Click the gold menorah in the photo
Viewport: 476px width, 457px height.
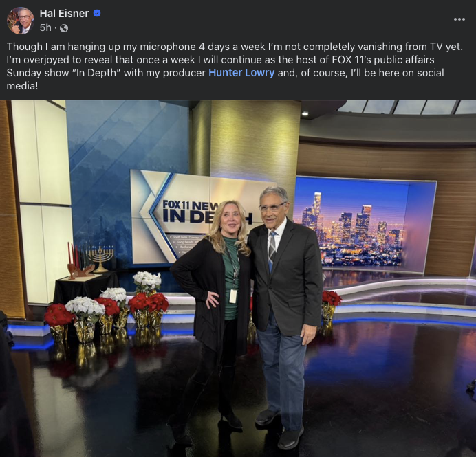pos(101,259)
